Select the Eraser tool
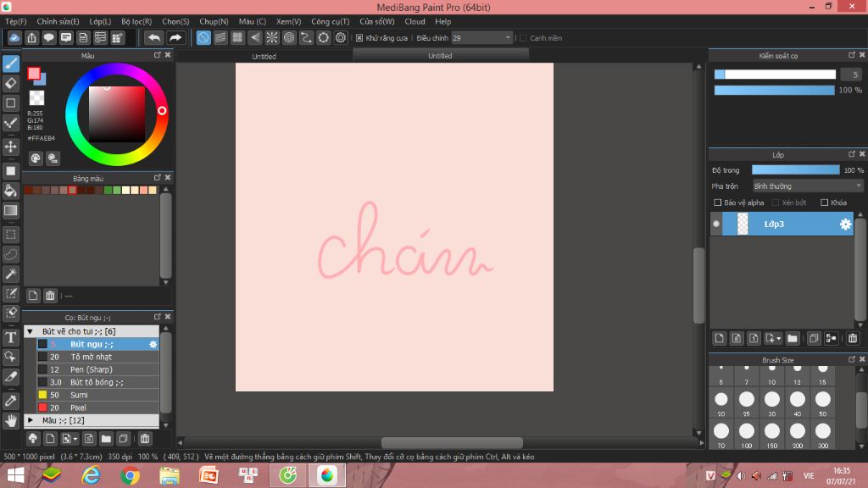 pos(10,84)
